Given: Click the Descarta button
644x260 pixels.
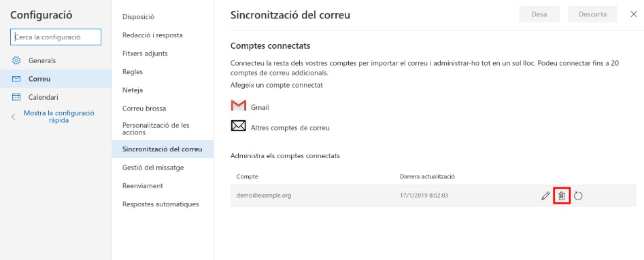Looking at the screenshot, I should tap(593, 14).
